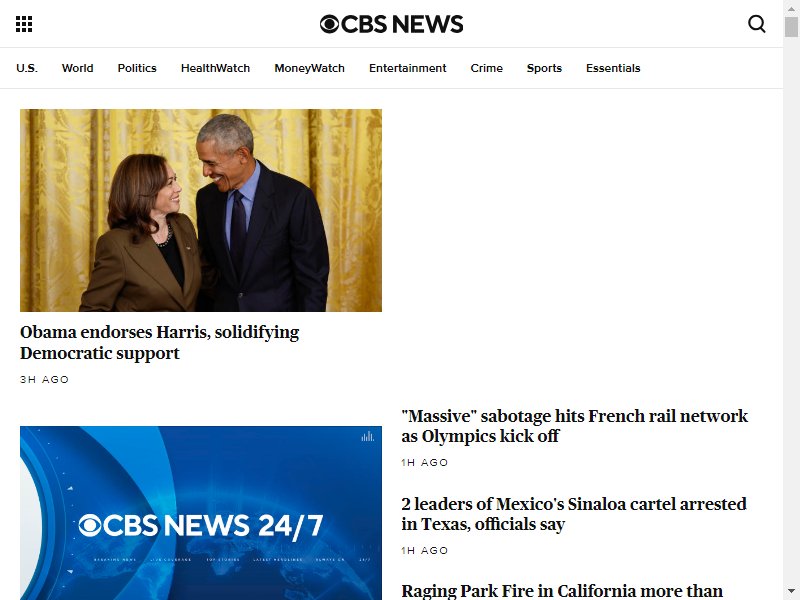Open the MoneyWatch section
The height and width of the screenshot is (600, 800).
(x=309, y=68)
